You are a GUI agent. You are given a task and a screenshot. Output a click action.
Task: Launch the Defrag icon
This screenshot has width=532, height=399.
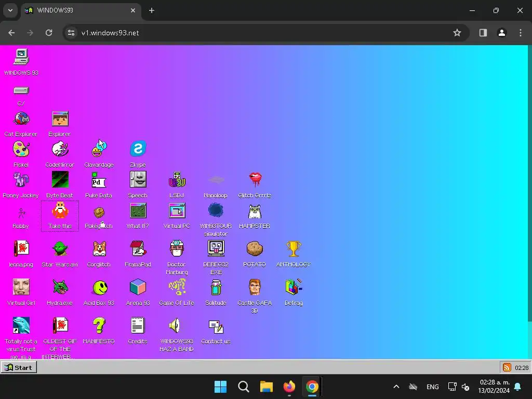[294, 287]
